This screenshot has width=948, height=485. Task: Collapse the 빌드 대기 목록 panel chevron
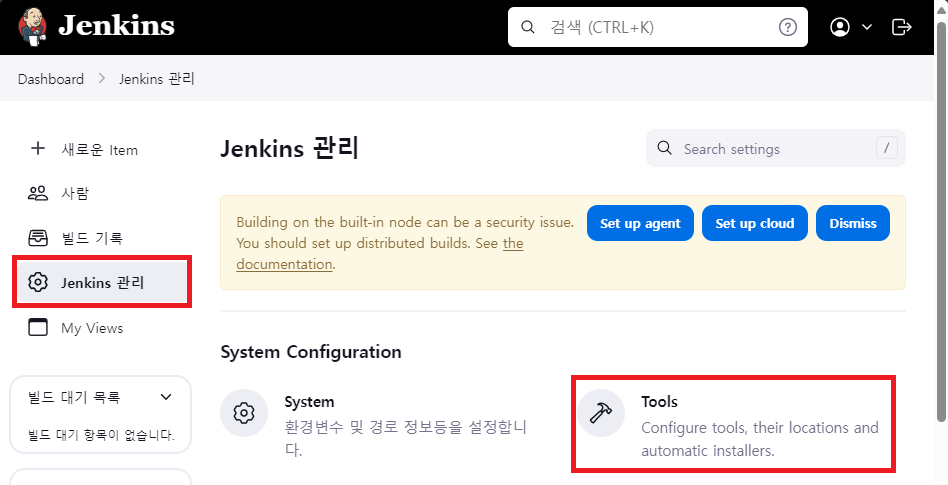[166, 397]
